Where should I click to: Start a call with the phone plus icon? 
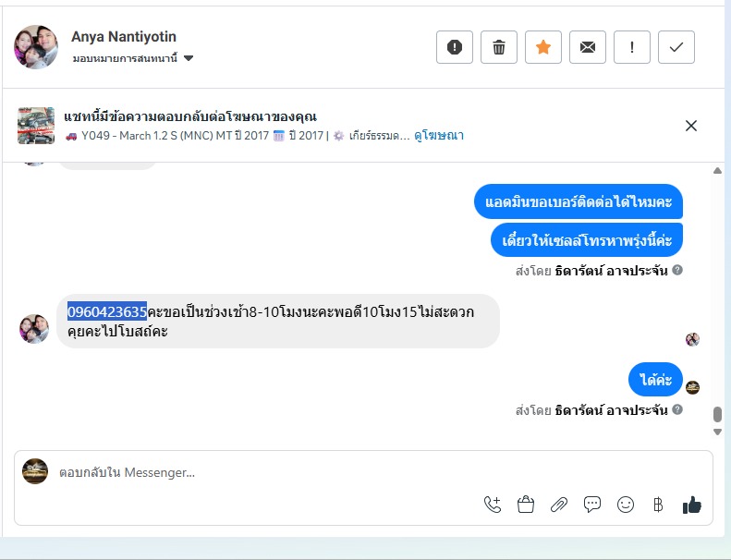click(493, 505)
